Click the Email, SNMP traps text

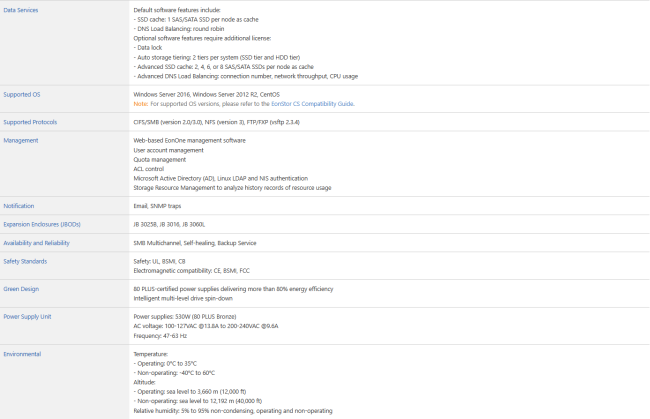[x=157, y=206]
